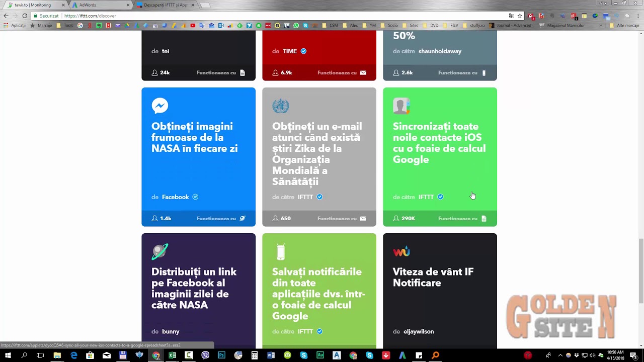Image resolution: width=644 pixels, height=362 pixels.
Task: Click the Weather Underground logo icon
Action: pos(401,251)
